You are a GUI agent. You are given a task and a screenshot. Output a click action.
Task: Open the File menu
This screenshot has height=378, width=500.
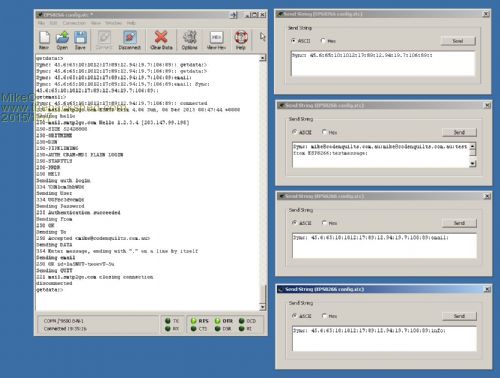coord(41,23)
